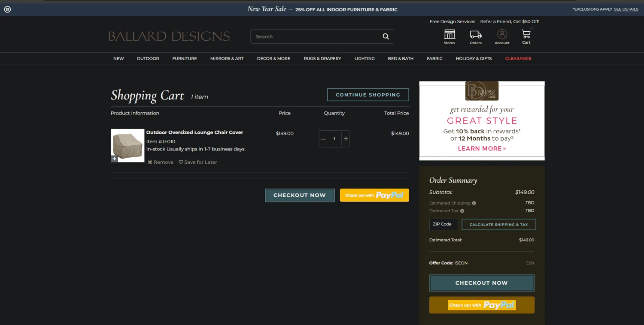Open the HOLIDAY & GIFTS menu
The width and height of the screenshot is (644, 325).
474,58
